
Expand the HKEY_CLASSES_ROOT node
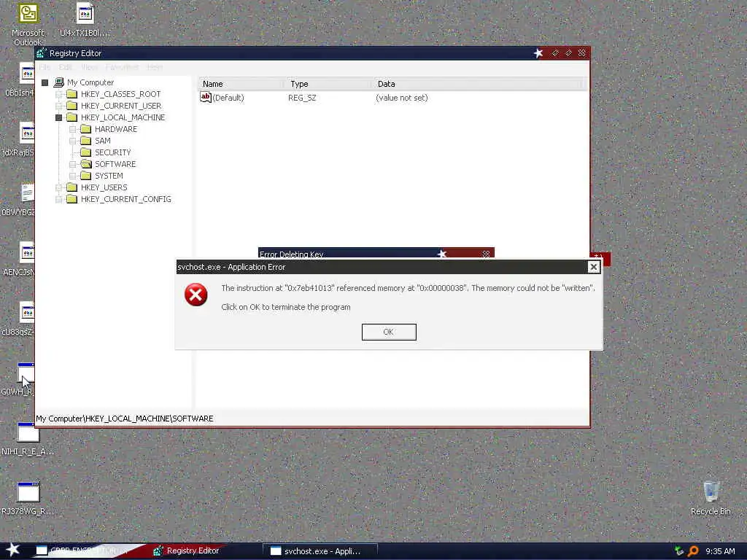click(x=58, y=94)
